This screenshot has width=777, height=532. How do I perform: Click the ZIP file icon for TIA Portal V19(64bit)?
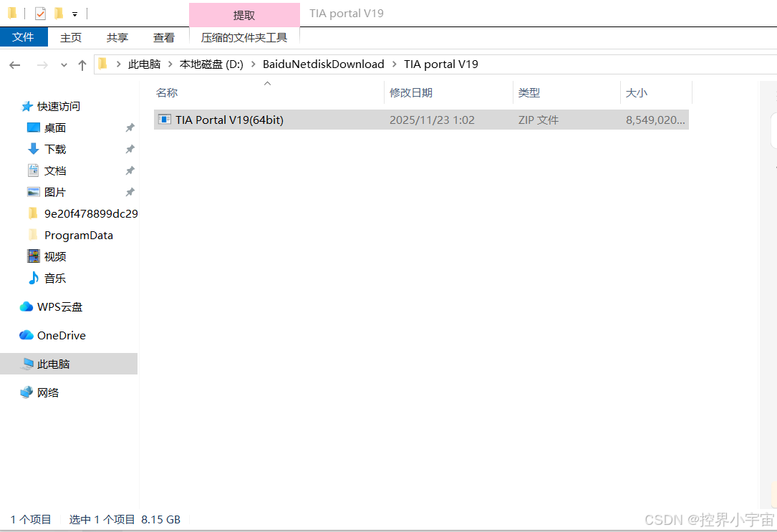pyautogui.click(x=164, y=120)
